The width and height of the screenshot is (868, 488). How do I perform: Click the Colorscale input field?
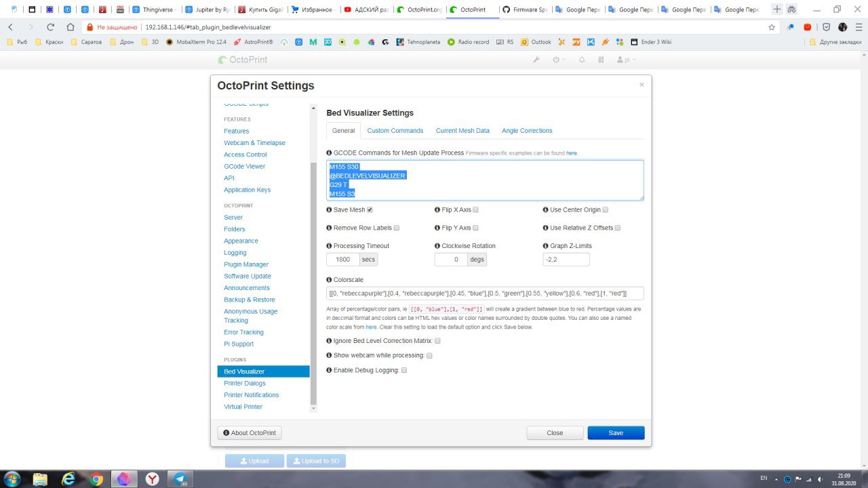(x=485, y=293)
